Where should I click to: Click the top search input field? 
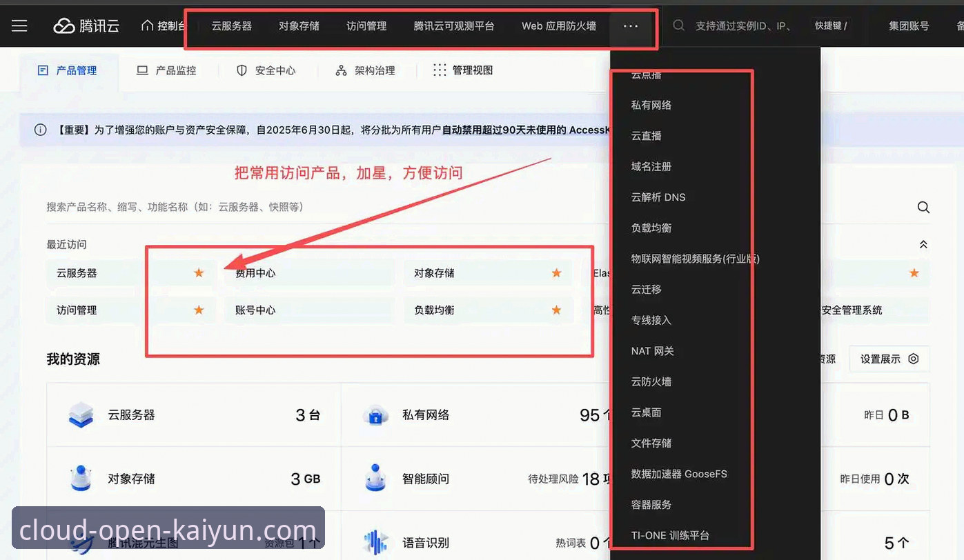click(743, 26)
